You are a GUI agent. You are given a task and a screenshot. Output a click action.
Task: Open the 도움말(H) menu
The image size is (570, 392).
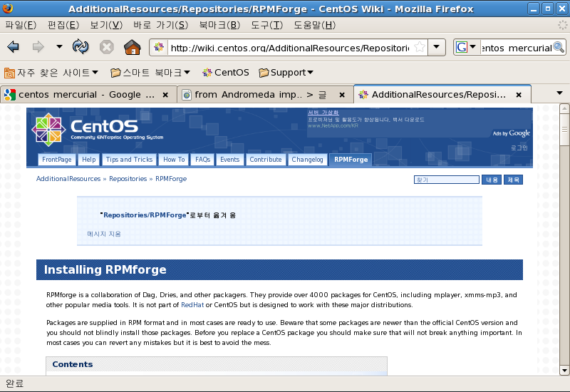[x=314, y=25]
